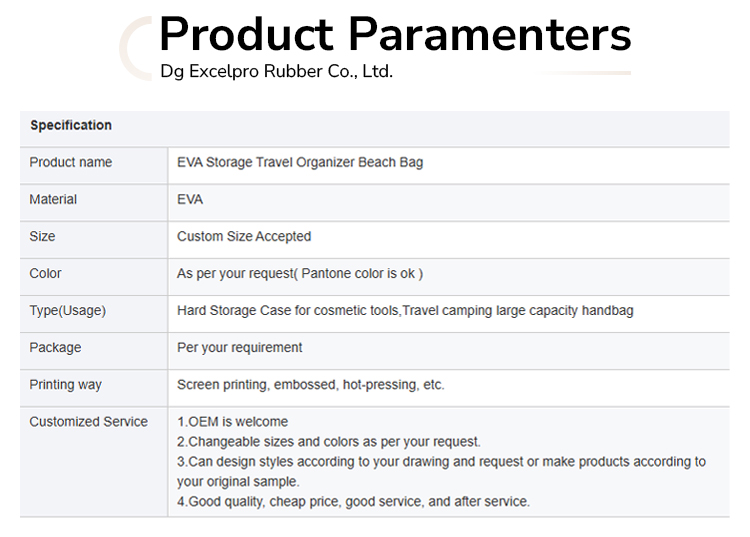Click the Good quality, cheap price line
The height and width of the screenshot is (537, 750).
pos(353,501)
